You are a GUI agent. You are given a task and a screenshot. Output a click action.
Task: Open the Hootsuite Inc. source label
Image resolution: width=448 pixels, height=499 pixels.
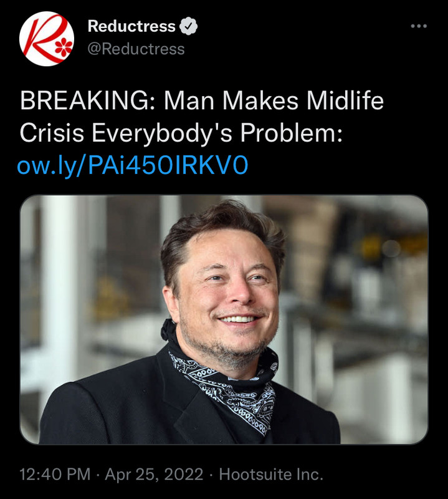pyautogui.click(x=271, y=474)
